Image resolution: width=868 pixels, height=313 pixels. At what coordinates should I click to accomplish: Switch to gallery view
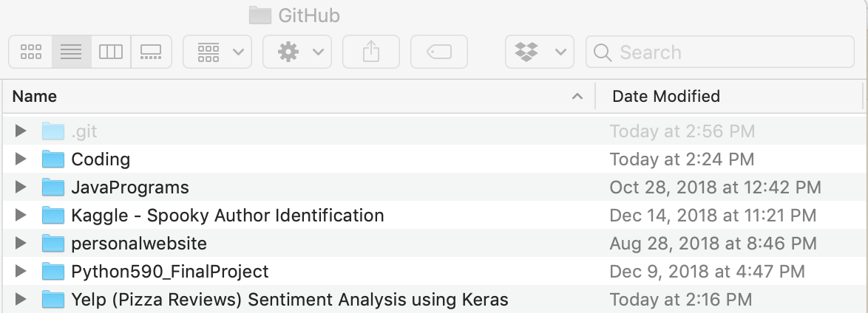[x=151, y=52]
